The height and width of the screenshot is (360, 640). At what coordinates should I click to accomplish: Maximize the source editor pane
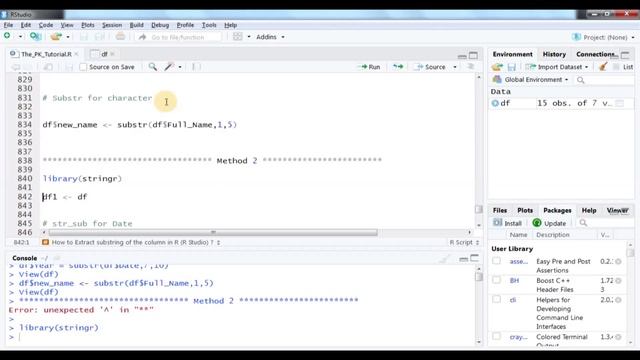pos(473,55)
